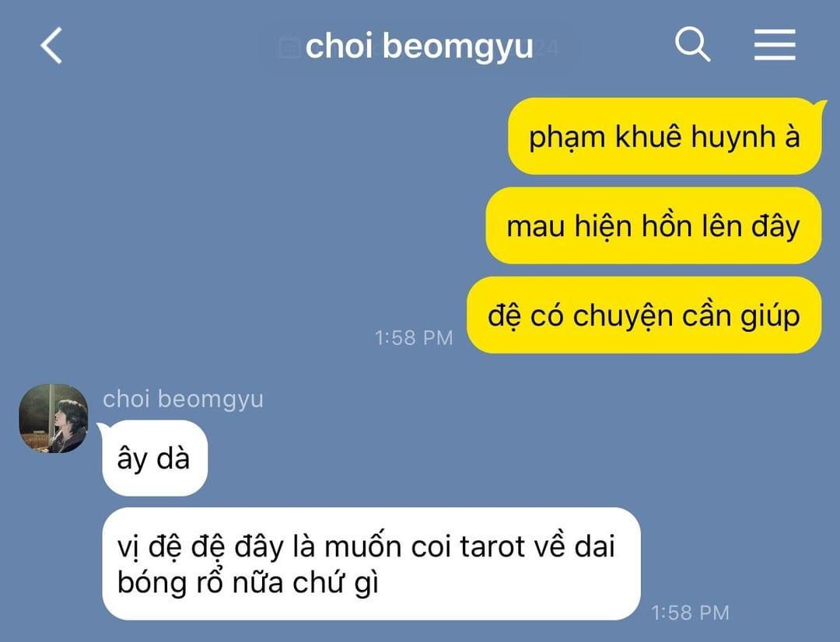Image resolution: width=840 pixels, height=642 pixels.
Task: Tap the faded calendar icon behind the title
Action: pos(290,47)
